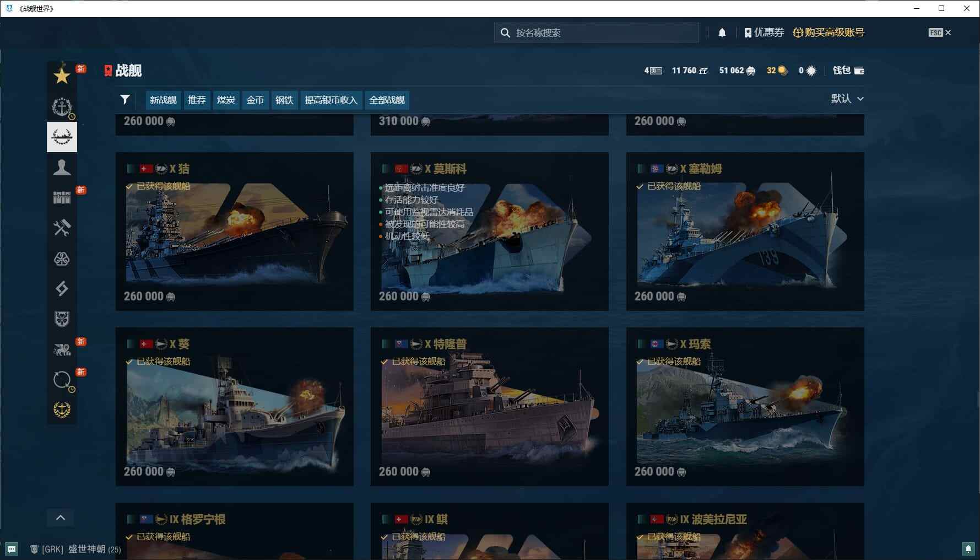Open the IX 格罗宁根 ship card
Image resolution: width=980 pixels, height=560 pixels.
235,531
